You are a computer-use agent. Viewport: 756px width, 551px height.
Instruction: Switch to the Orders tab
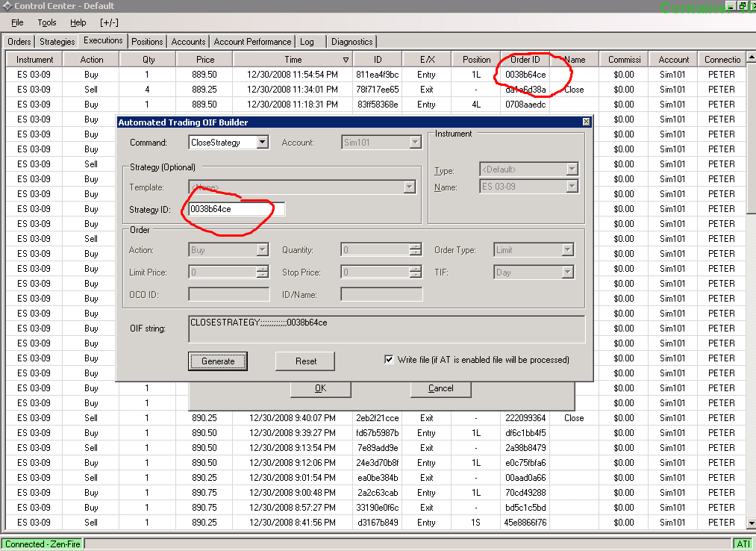point(19,42)
